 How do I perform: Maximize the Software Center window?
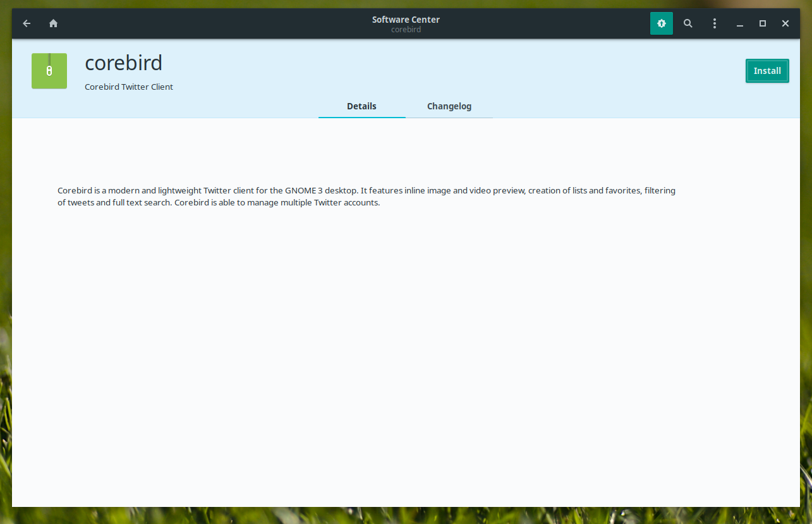[x=763, y=23]
